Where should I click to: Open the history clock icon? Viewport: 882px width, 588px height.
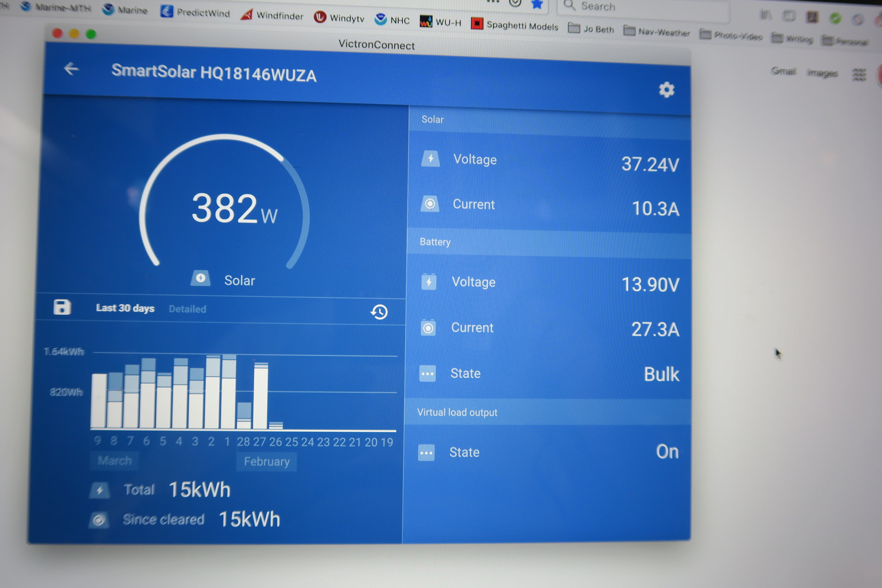(x=379, y=312)
